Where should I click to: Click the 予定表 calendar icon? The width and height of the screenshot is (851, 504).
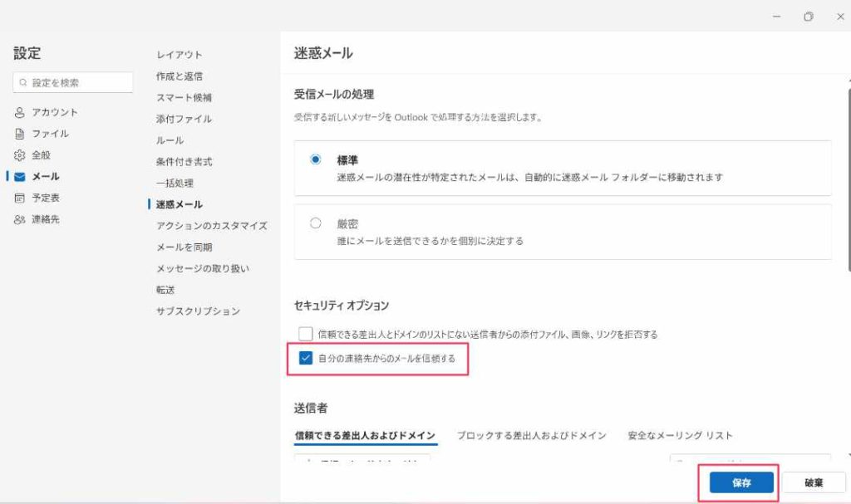[x=20, y=198]
